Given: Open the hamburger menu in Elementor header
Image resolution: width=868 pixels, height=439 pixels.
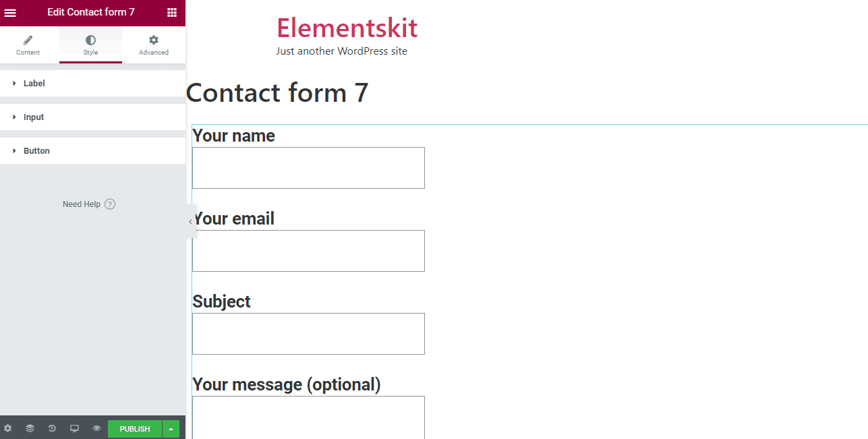Looking at the screenshot, I should [x=10, y=13].
